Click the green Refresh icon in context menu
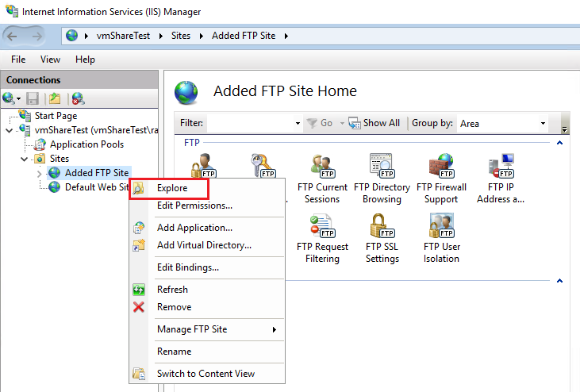 tap(139, 290)
